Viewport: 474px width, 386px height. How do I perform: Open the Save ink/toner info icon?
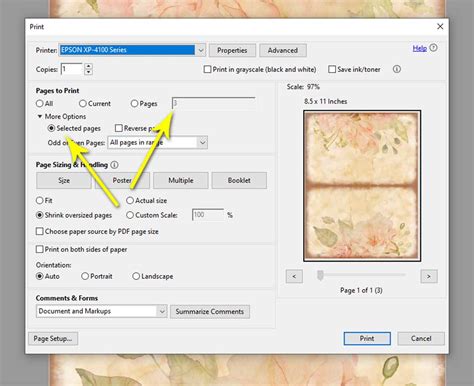(x=397, y=69)
